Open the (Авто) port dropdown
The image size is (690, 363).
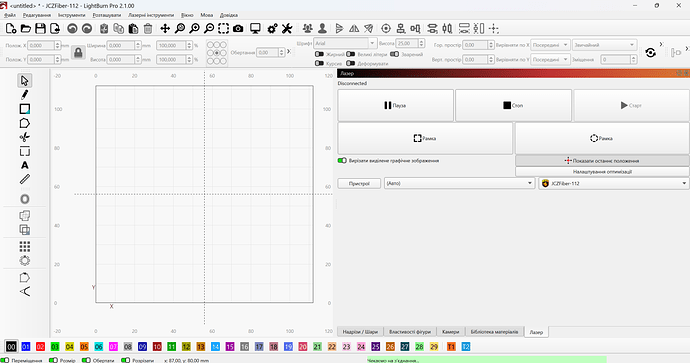click(459, 183)
